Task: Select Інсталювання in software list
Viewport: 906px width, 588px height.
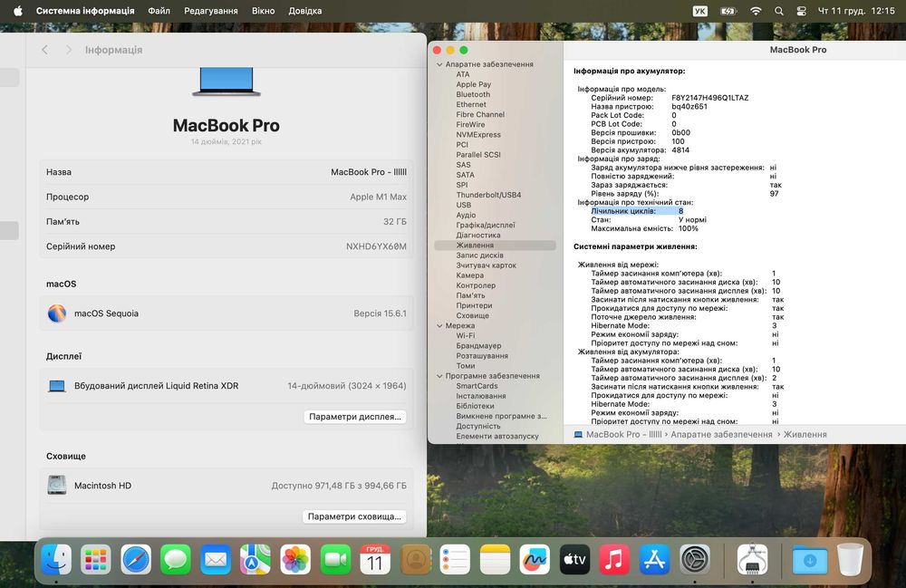Action: pyautogui.click(x=481, y=396)
